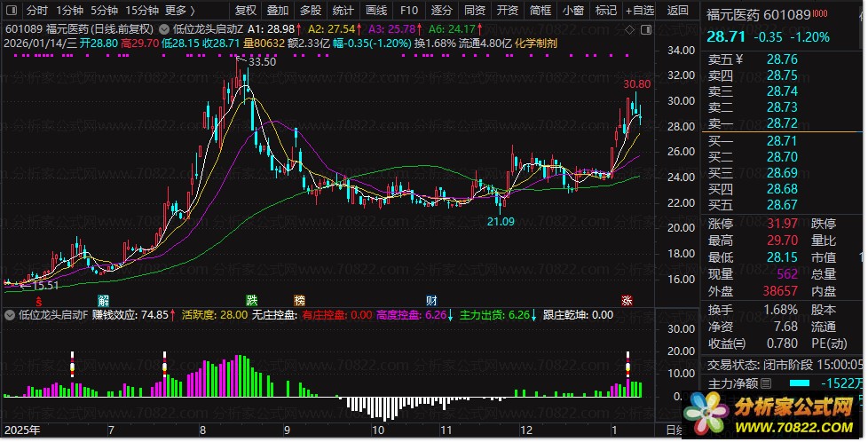Click the red 涨 event marker
Image resolution: width=868 pixels, height=442 pixels.
(627, 301)
